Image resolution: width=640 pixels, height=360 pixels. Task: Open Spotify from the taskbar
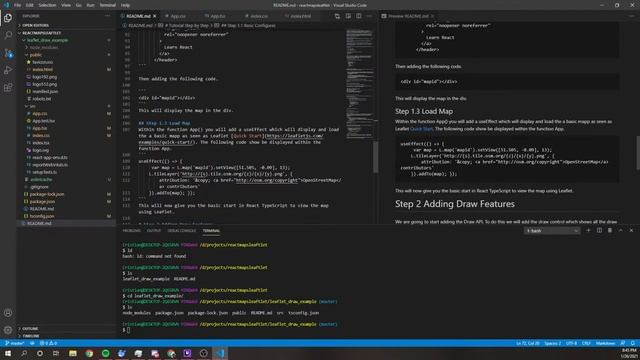tap(106, 353)
